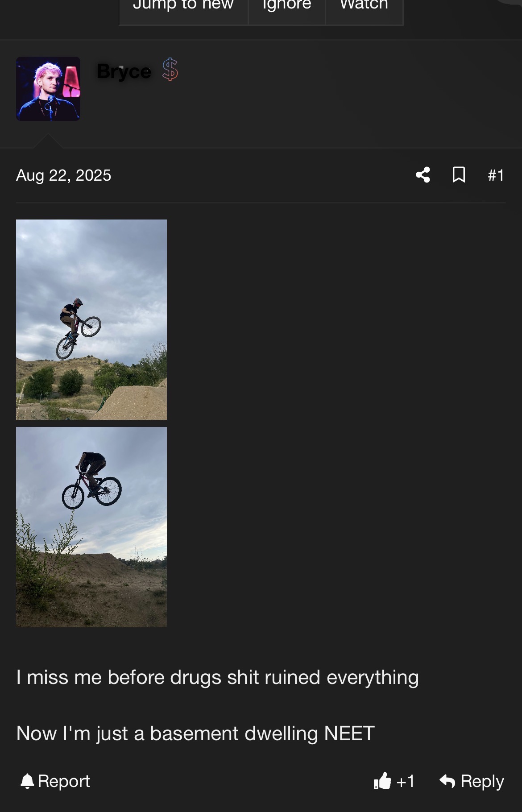Click the share icon on the post

click(x=423, y=175)
